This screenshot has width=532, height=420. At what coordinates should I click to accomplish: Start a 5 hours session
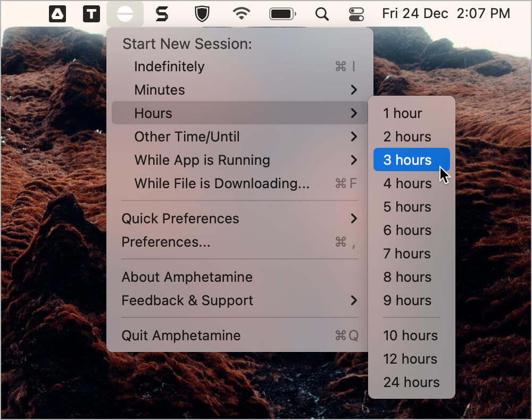tap(412, 207)
